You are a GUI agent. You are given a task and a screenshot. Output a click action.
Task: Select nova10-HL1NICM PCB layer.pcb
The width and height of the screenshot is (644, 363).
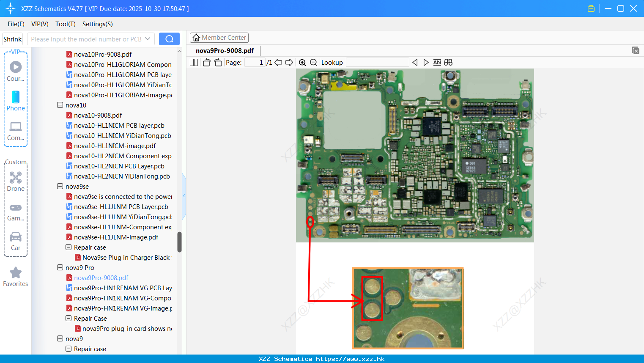click(x=115, y=125)
